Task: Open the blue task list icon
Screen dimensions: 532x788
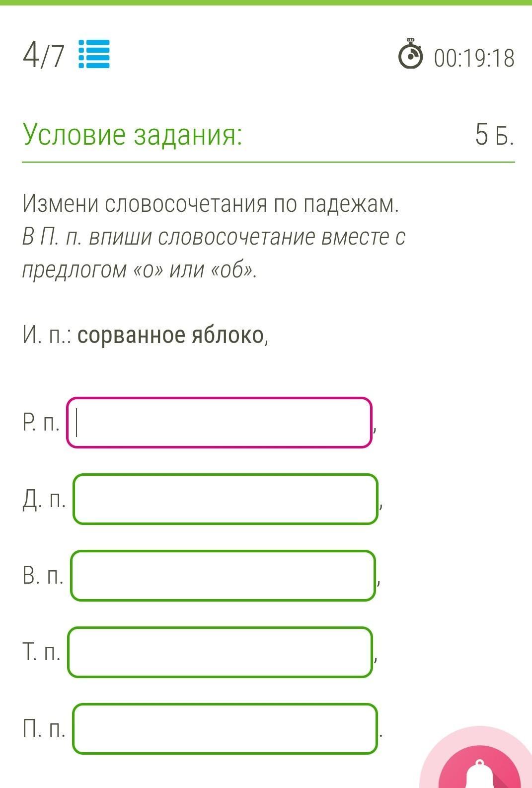Action: click(x=94, y=54)
